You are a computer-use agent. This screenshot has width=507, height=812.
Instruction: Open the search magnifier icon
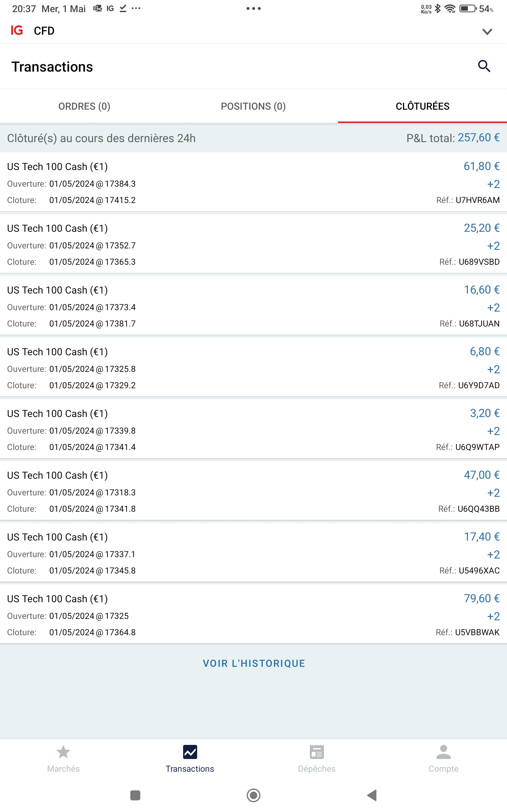[484, 66]
